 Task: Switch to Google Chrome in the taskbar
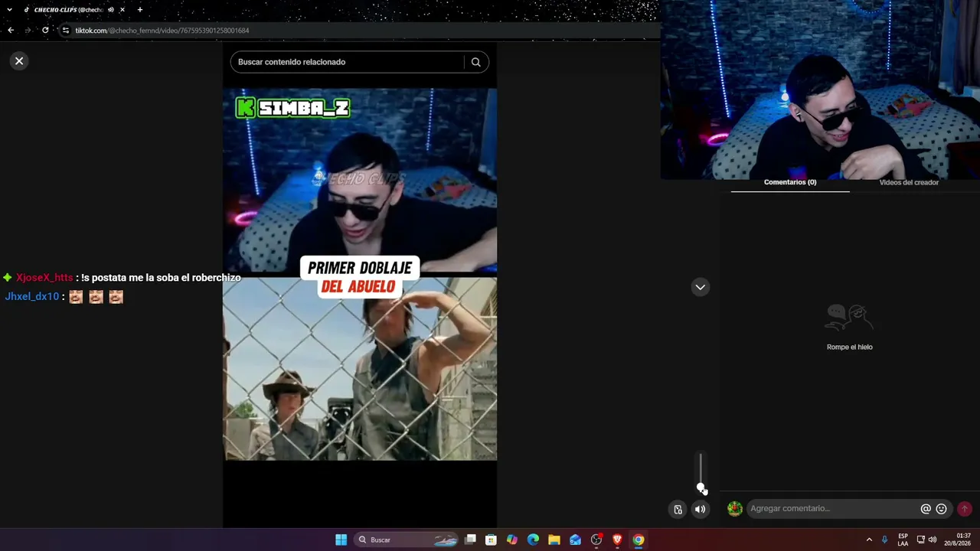(x=639, y=540)
